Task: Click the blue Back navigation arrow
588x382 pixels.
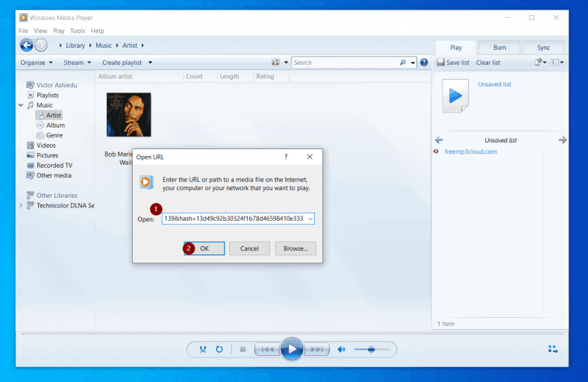Action: [x=26, y=46]
